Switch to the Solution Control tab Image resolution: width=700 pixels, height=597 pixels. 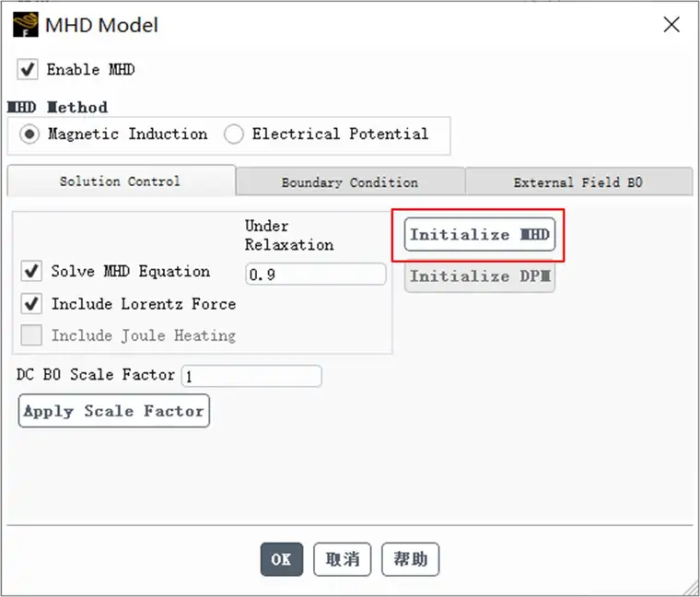point(121,181)
